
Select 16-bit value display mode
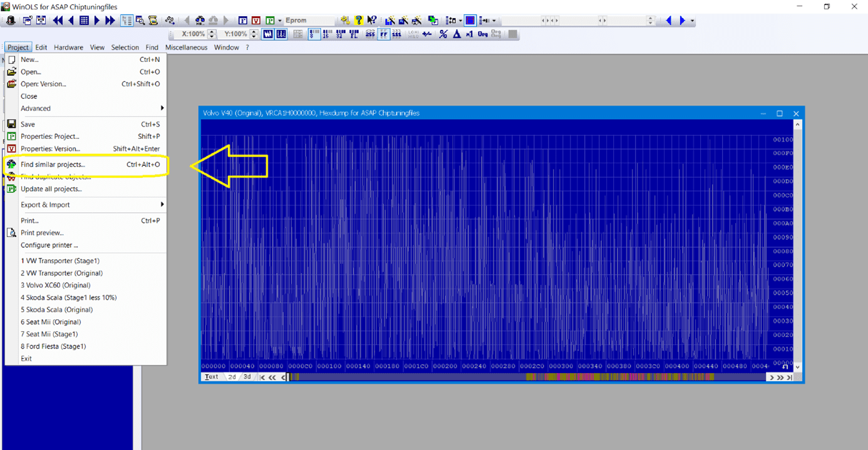[x=327, y=34]
